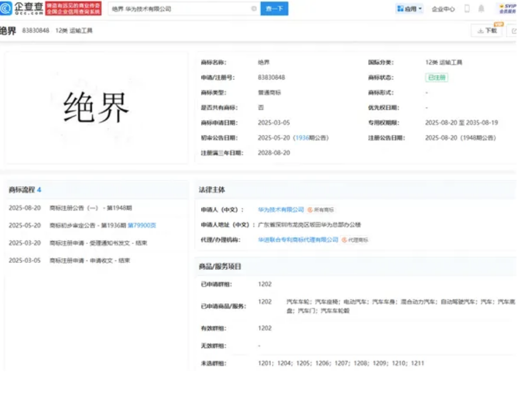Open the mobile phone icon in header

[x=467, y=9]
